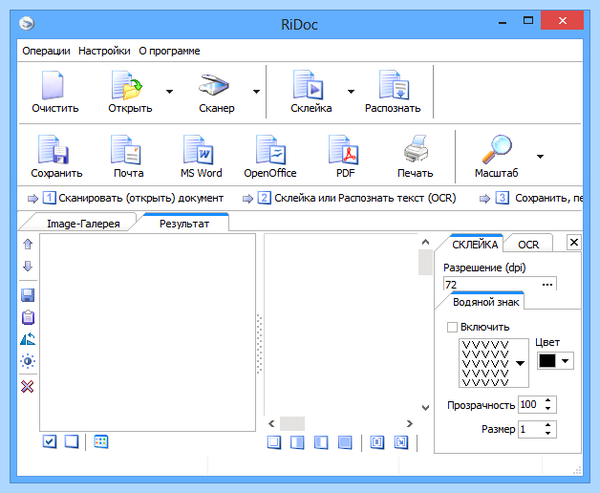Click the first page layout icon below preview

tap(274, 442)
